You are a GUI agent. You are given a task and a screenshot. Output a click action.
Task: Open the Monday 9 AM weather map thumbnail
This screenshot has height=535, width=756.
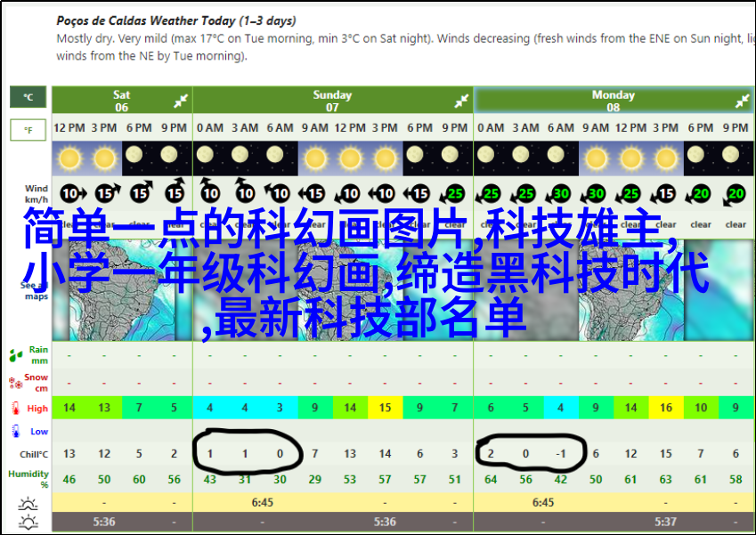tap(631, 289)
